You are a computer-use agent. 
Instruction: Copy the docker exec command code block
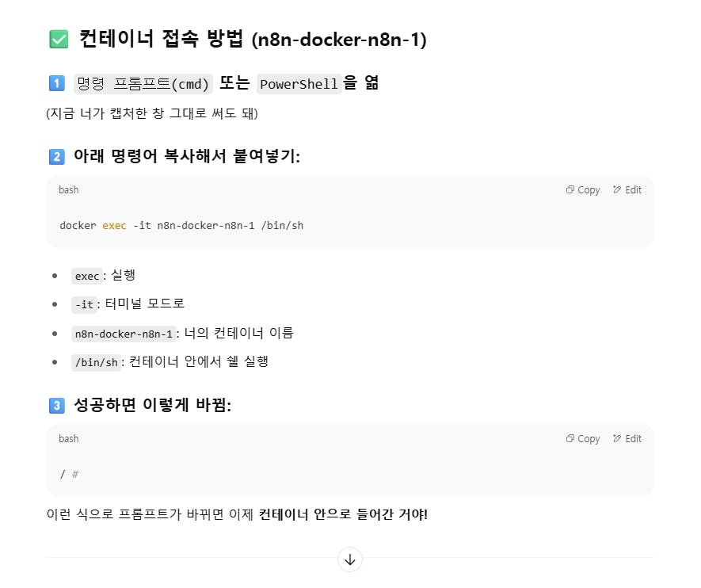coord(582,190)
